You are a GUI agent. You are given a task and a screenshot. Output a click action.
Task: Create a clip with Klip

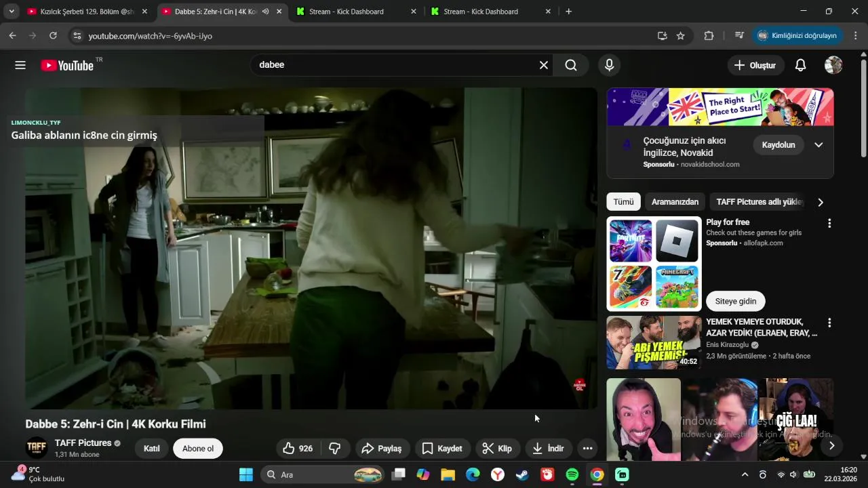tap(497, 448)
